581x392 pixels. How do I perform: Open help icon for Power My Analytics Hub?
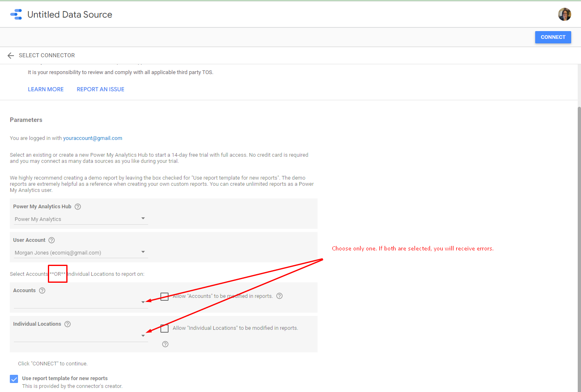[78, 207]
